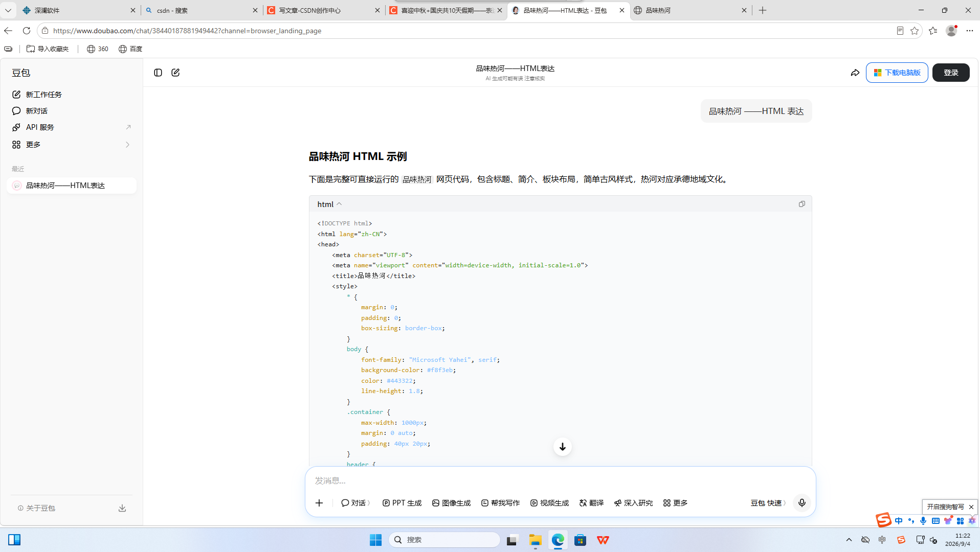Collapse the Doubao sidebar panel

click(158, 73)
